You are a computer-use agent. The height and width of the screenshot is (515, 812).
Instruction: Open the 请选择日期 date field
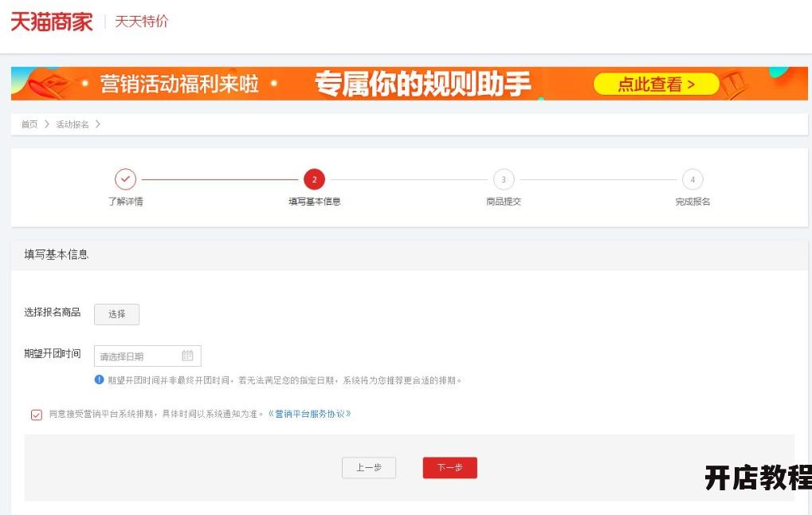click(x=147, y=356)
